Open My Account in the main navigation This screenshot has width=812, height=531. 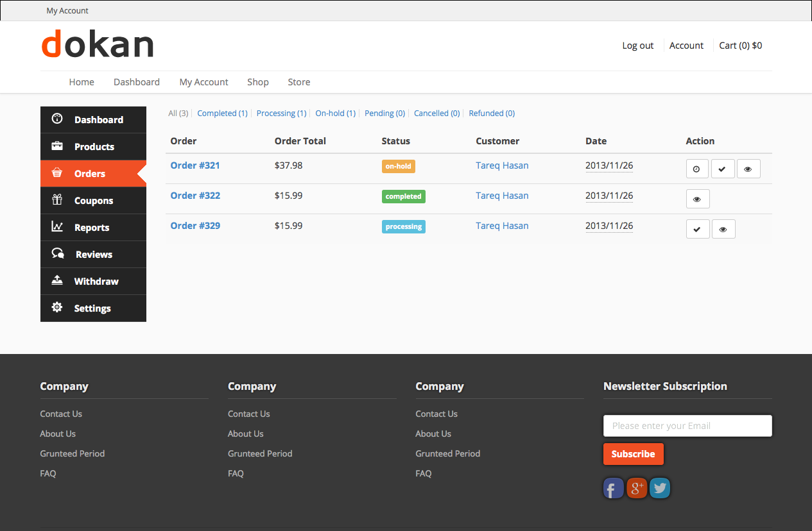[203, 82]
